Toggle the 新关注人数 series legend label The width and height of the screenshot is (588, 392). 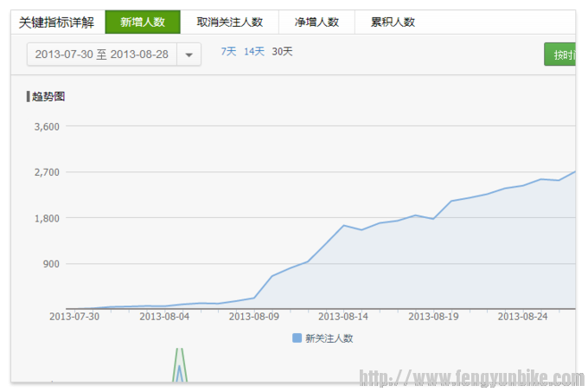point(329,338)
